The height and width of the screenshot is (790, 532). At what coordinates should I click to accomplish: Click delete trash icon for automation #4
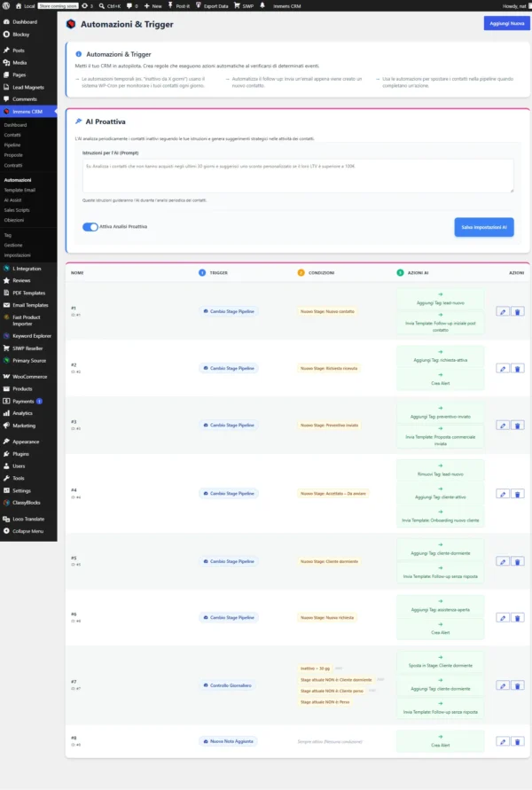pos(518,494)
